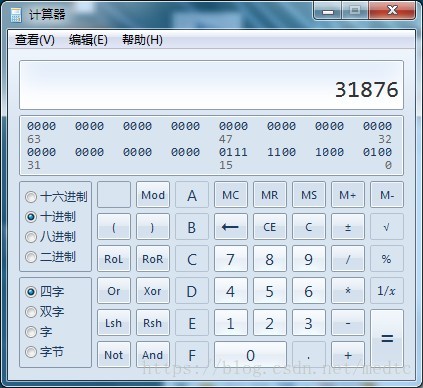Click digit 1 on keypad

pyautogui.click(x=231, y=323)
